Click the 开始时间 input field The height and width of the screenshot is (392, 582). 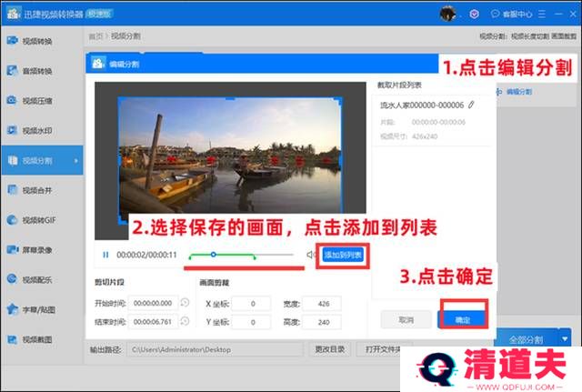click(153, 303)
